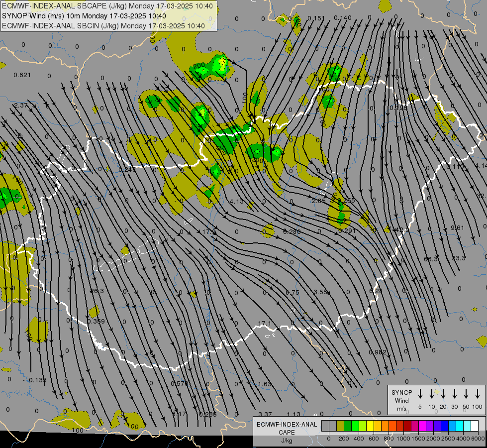Image resolution: width=487 pixels, height=448 pixels.
Task: Click the 0.982 value on the map
Action: click(x=378, y=352)
